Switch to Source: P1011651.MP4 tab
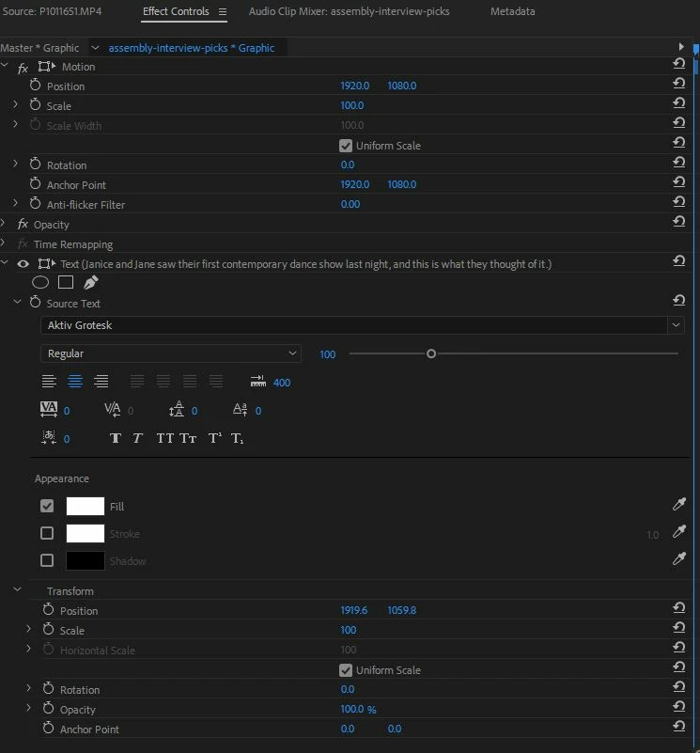The image size is (700, 753). 52,11
